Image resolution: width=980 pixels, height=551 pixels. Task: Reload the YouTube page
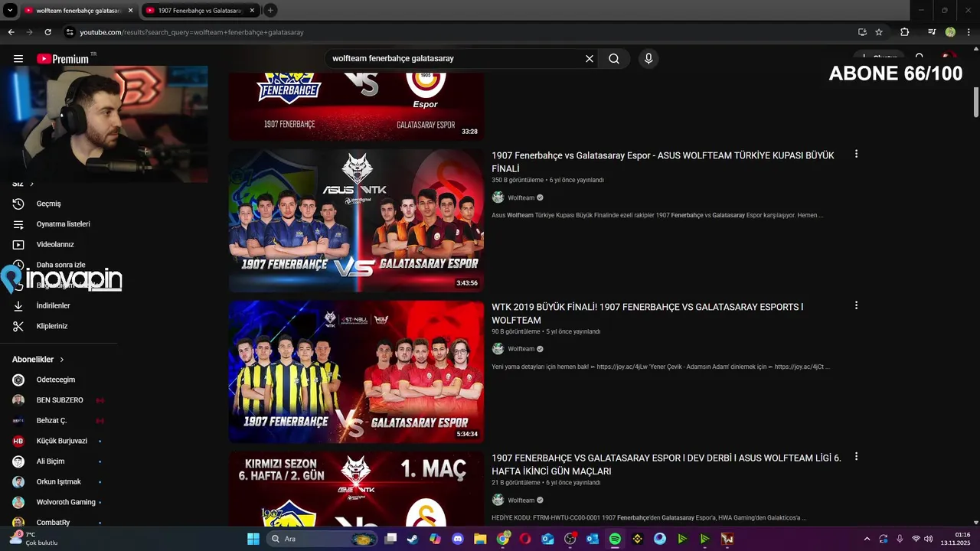coord(48,32)
